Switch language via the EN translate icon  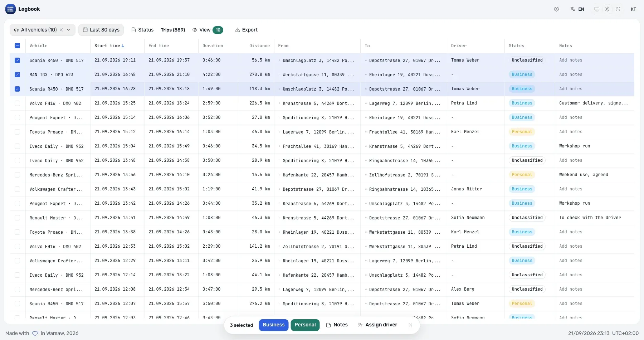pos(573,9)
